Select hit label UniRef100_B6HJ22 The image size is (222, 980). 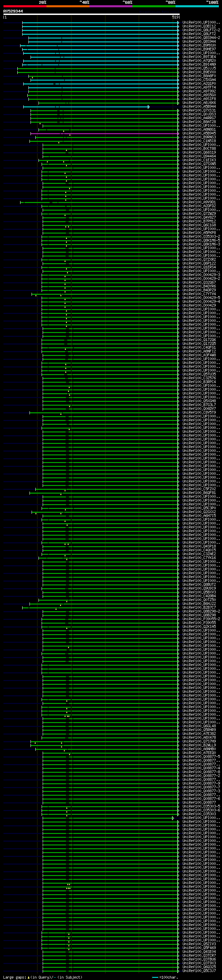coord(199,604)
